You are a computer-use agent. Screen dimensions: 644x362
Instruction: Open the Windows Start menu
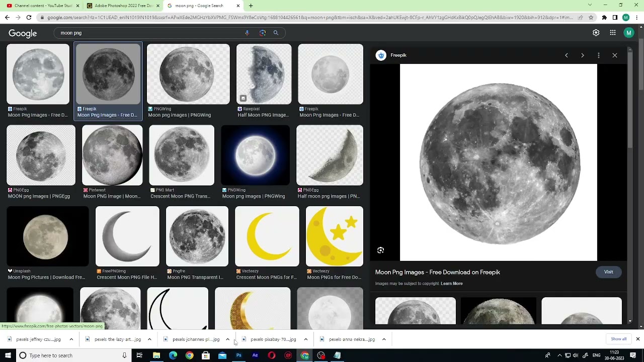click(x=8, y=355)
